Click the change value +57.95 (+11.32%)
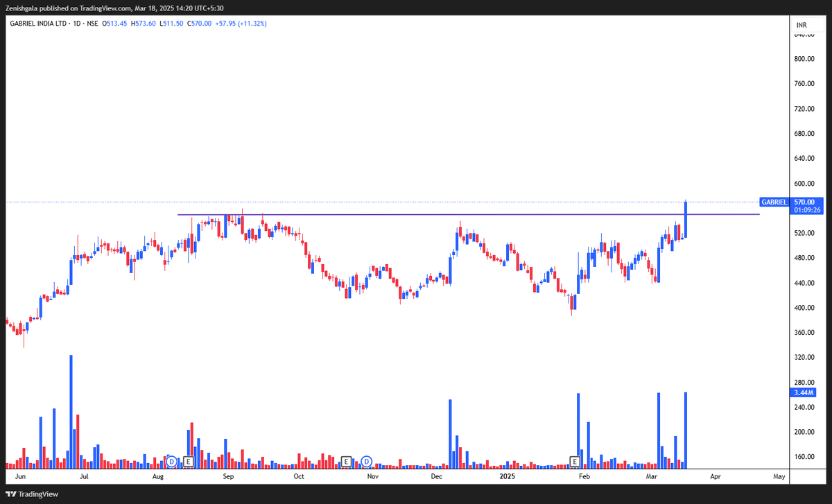 241,24
